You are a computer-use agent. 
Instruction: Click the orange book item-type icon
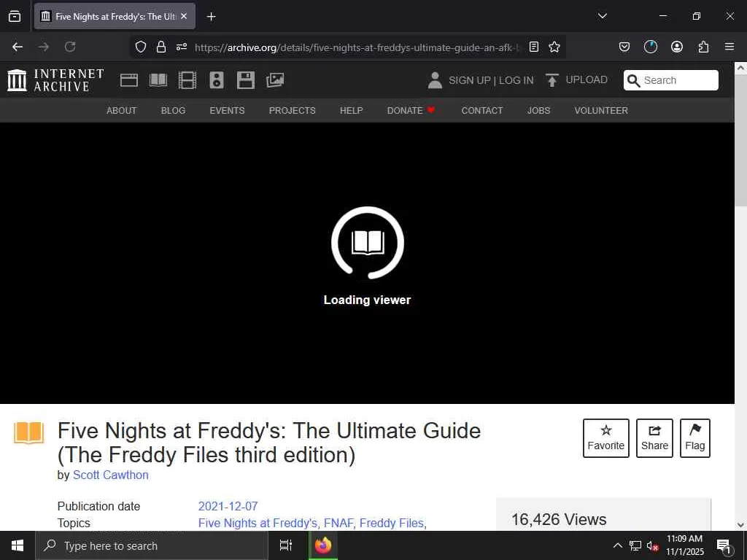(29, 433)
